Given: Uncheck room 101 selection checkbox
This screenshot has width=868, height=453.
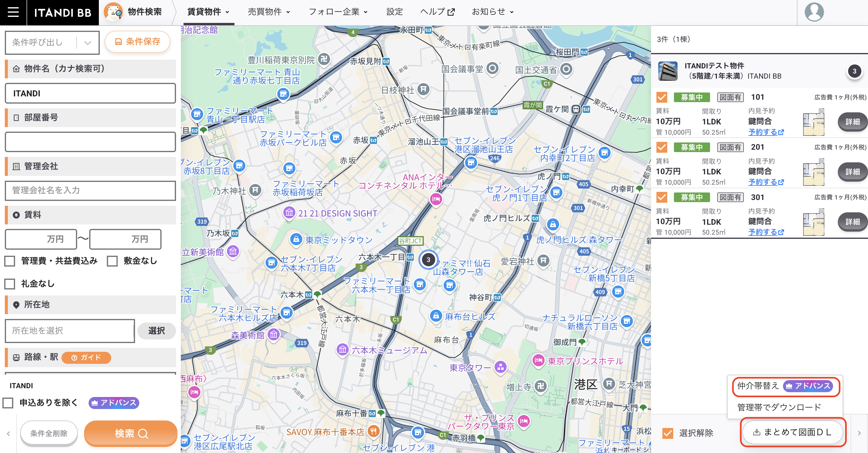Looking at the screenshot, I should tap(662, 97).
